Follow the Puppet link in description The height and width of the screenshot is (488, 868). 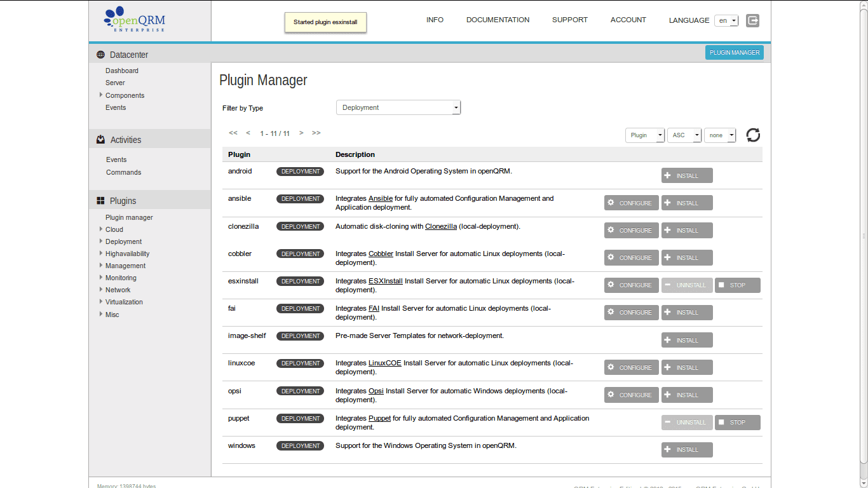tap(379, 418)
